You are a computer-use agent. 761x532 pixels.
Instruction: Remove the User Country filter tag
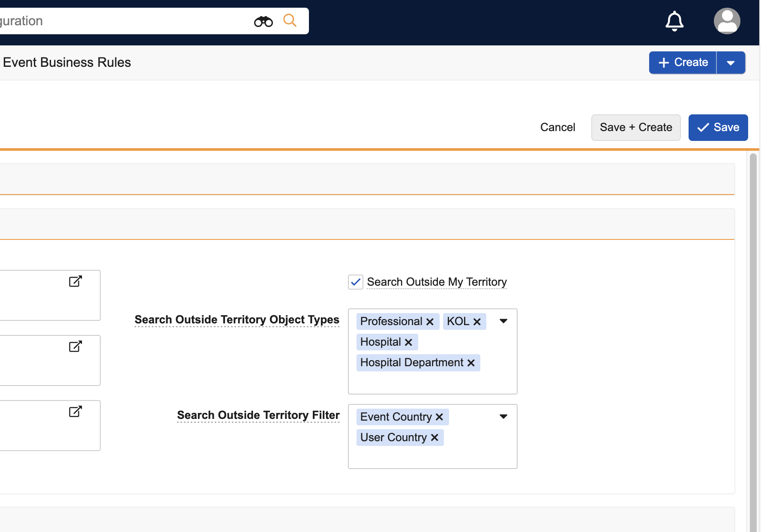434,438
